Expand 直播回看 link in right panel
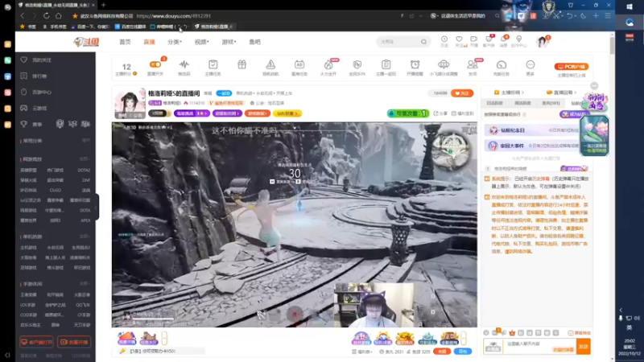 561,93
